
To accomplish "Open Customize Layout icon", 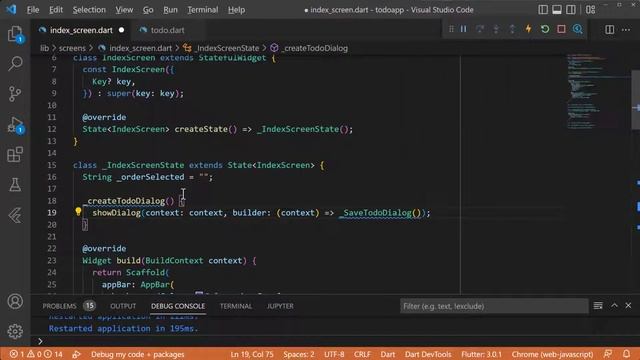I will coord(590,9).
